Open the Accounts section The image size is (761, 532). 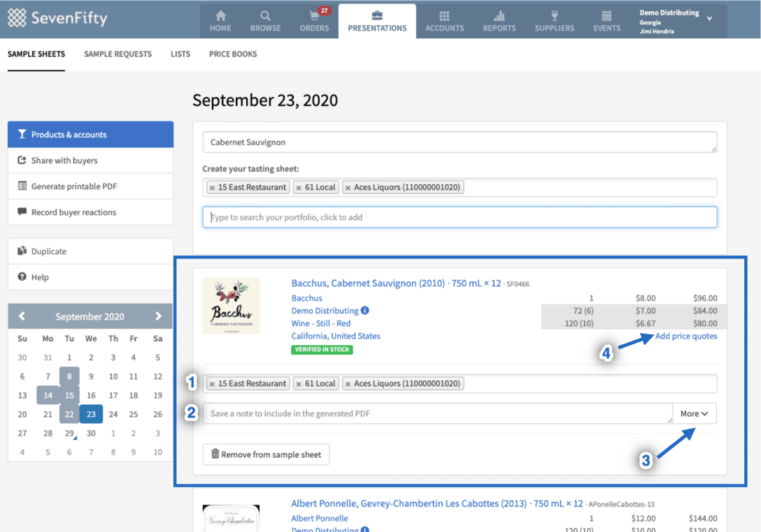445,21
